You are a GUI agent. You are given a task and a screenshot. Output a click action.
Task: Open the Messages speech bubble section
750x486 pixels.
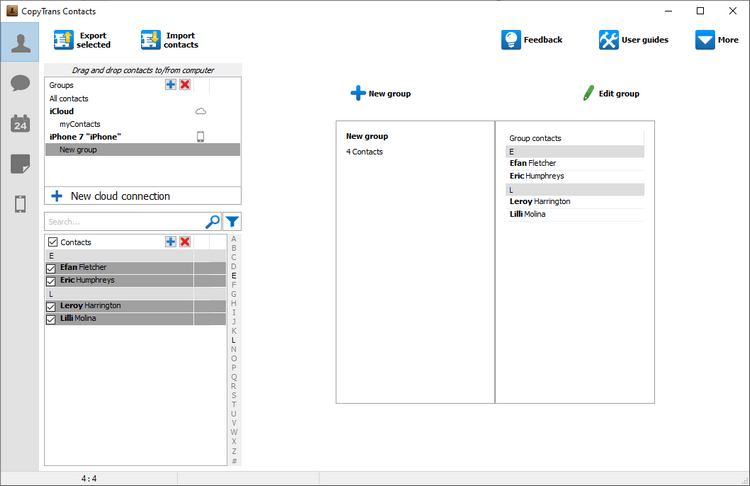click(x=20, y=83)
